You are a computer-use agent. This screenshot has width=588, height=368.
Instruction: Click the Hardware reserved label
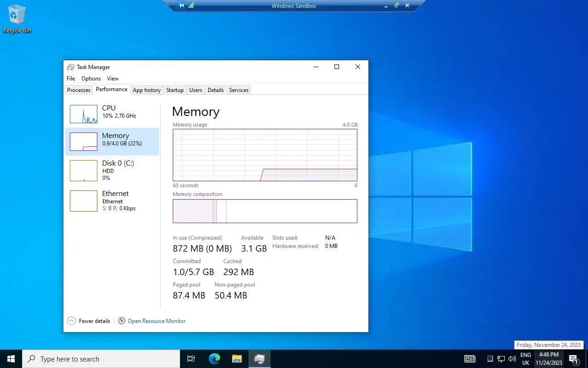[x=295, y=246]
